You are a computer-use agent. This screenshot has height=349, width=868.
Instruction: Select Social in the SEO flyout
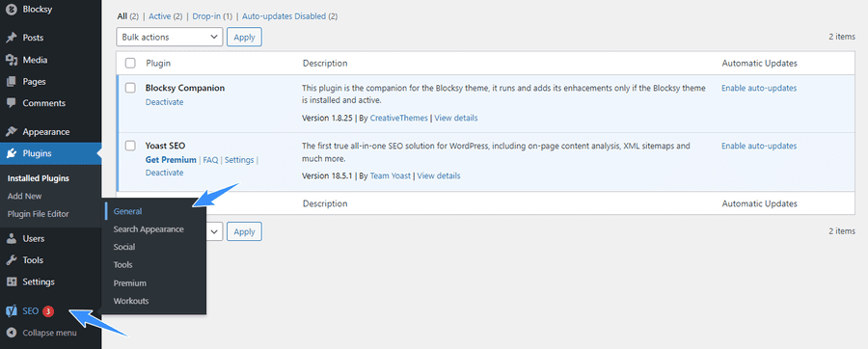(x=124, y=247)
